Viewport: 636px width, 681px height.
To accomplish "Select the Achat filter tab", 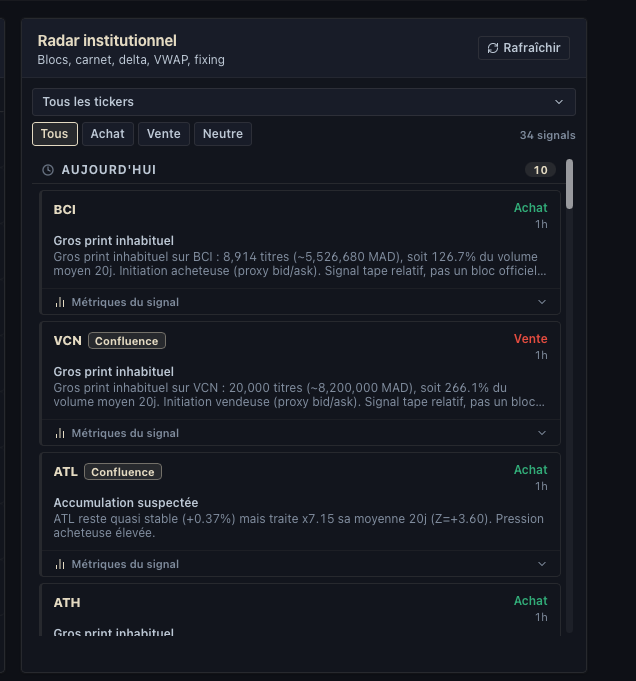I will tap(107, 134).
